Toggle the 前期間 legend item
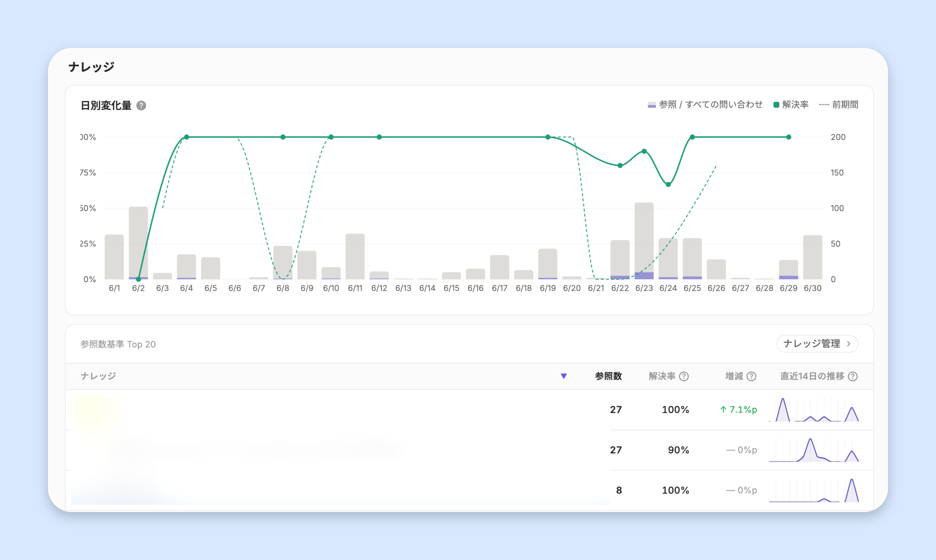The height and width of the screenshot is (560, 936). point(838,105)
